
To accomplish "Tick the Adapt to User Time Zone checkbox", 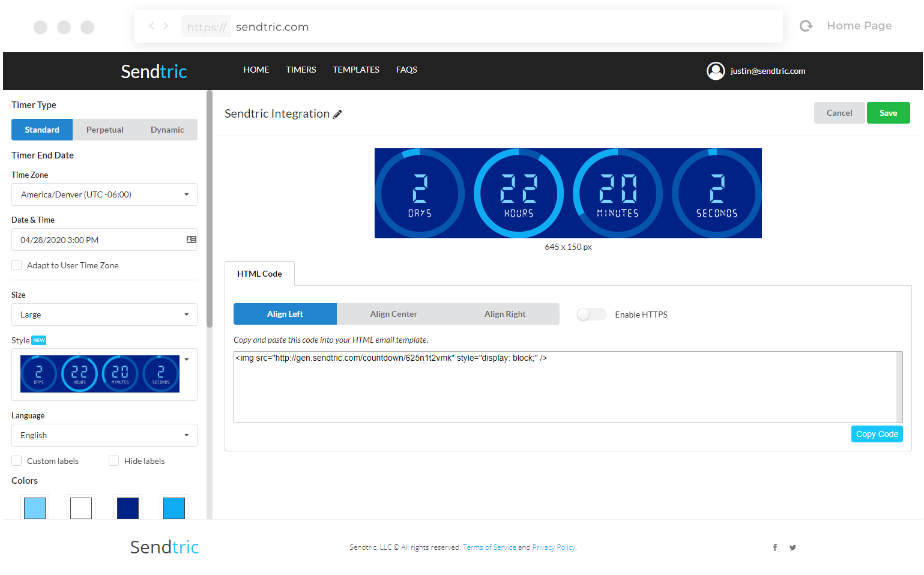I will coord(17,265).
